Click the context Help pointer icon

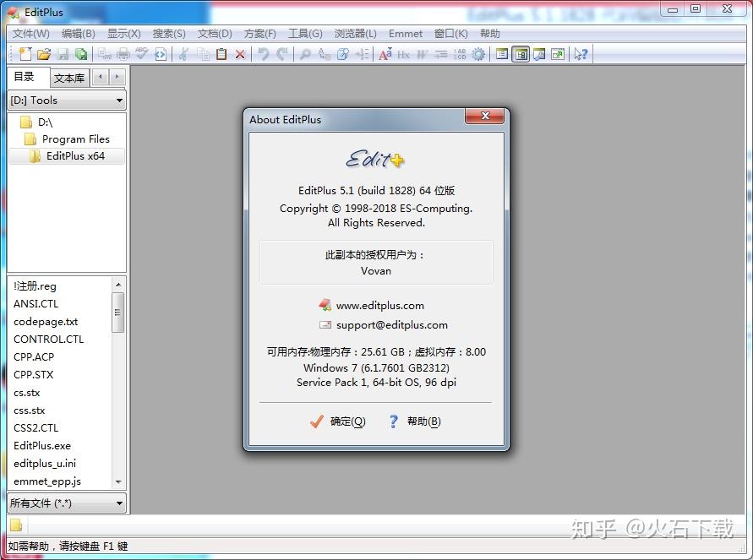click(x=581, y=54)
